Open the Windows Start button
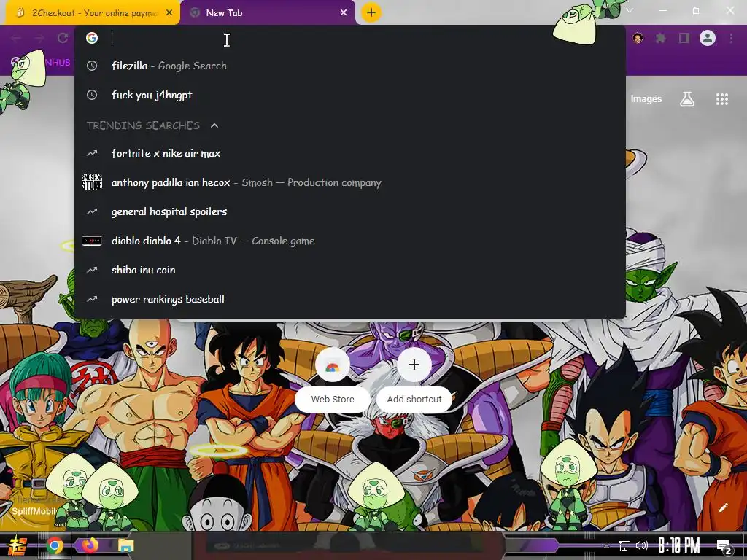The height and width of the screenshot is (560, 747). point(18,545)
